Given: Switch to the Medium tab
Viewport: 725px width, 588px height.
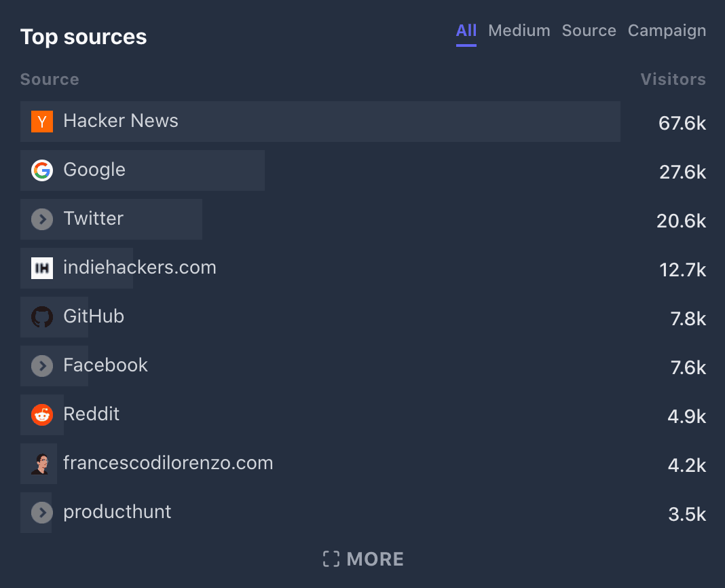Looking at the screenshot, I should pos(519,31).
